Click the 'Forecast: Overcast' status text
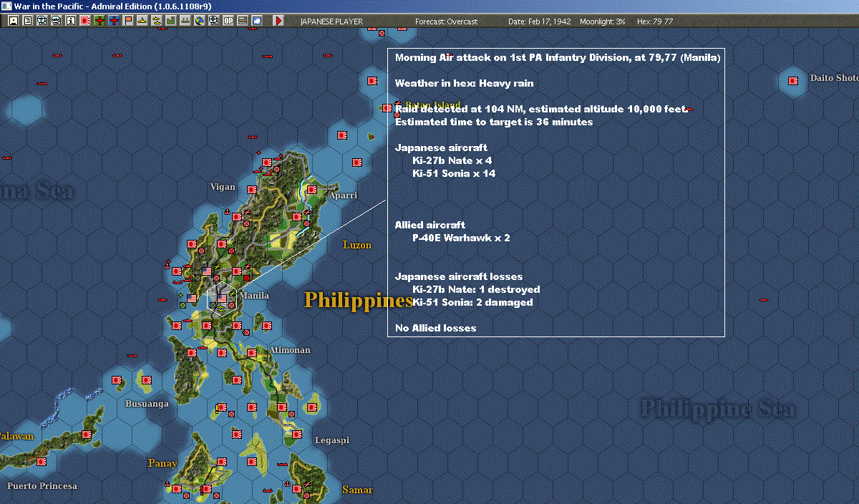Image resolution: width=859 pixels, height=504 pixels. [446, 21]
